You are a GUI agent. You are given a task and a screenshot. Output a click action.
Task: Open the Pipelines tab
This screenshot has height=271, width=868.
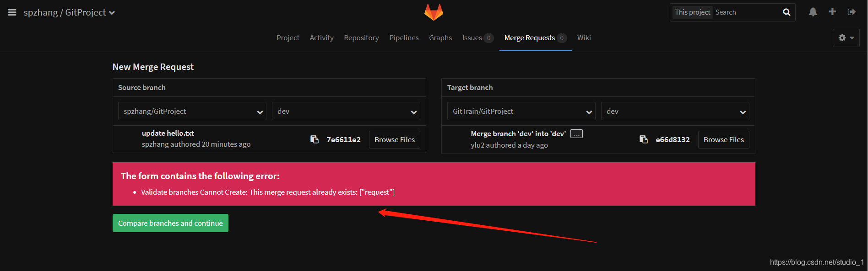pos(404,38)
